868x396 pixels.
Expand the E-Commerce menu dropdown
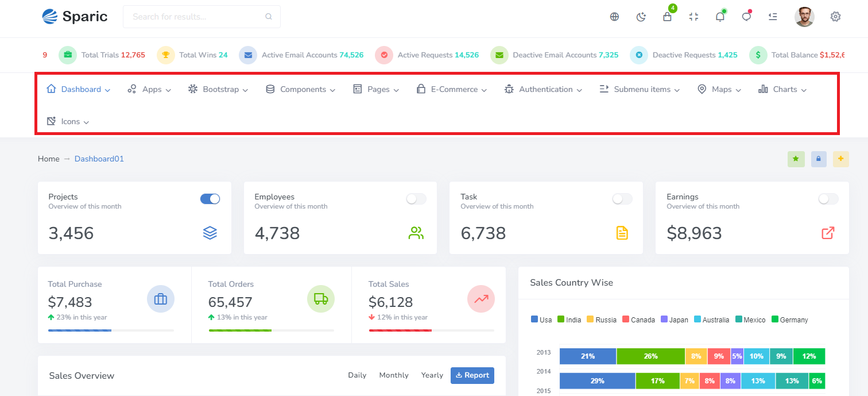[452, 89]
